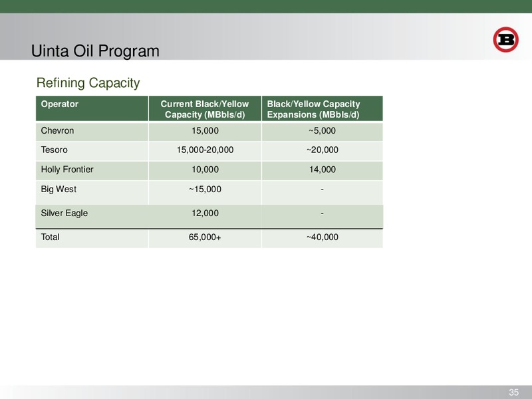Click Big West's capacity value ~15,000
The width and height of the screenshot is (532, 399).
click(x=205, y=190)
